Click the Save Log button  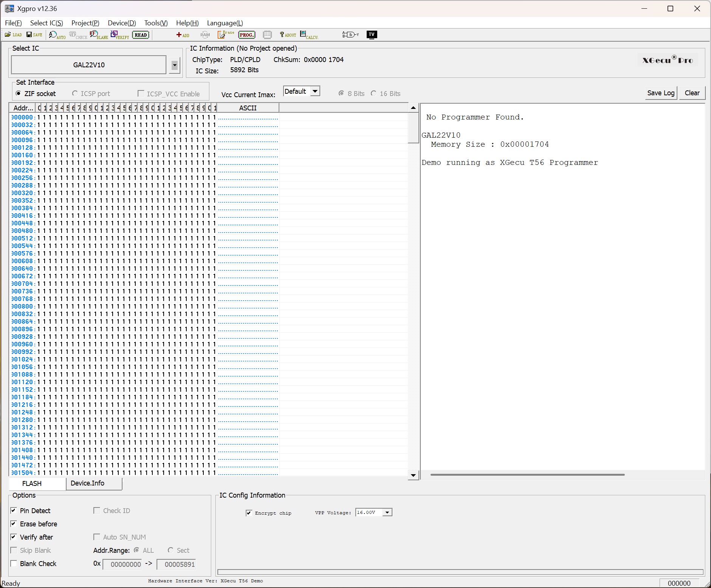[660, 93]
